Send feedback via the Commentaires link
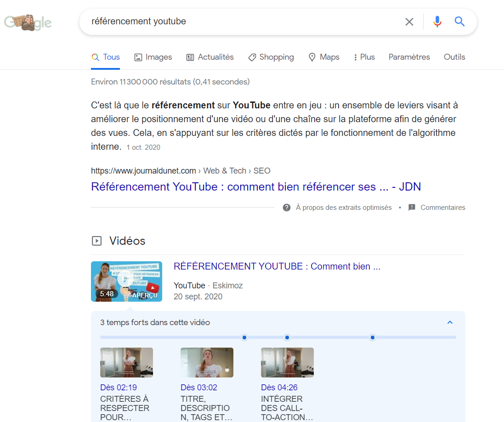This screenshot has width=504, height=422. click(x=442, y=208)
